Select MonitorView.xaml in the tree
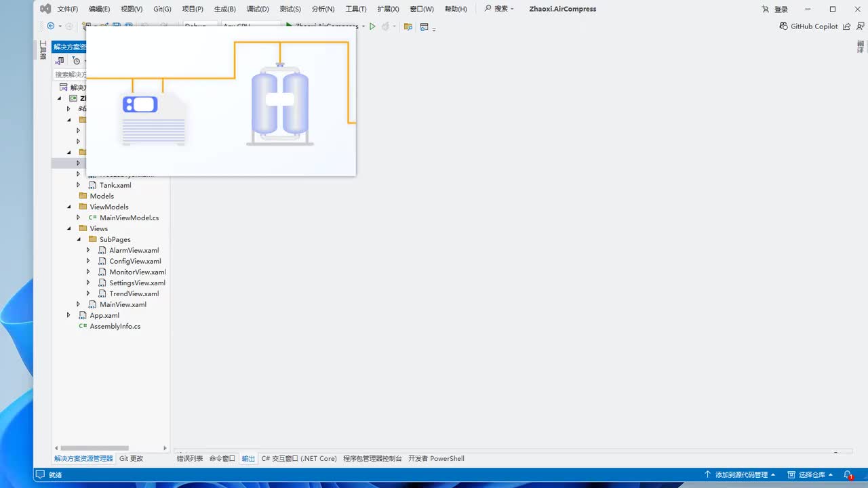The height and width of the screenshot is (488, 868). pyautogui.click(x=138, y=272)
